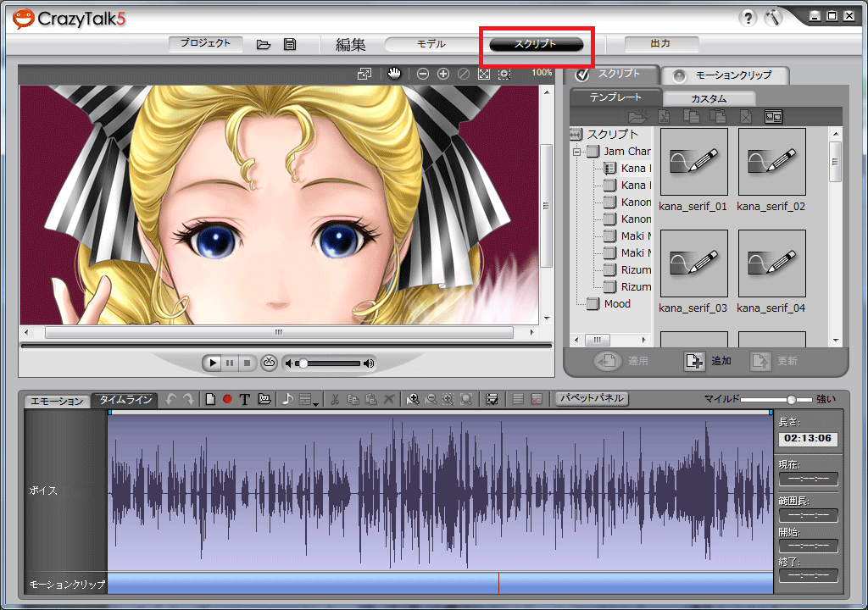Activate the zoom-to-selection marquee icon

504,74
